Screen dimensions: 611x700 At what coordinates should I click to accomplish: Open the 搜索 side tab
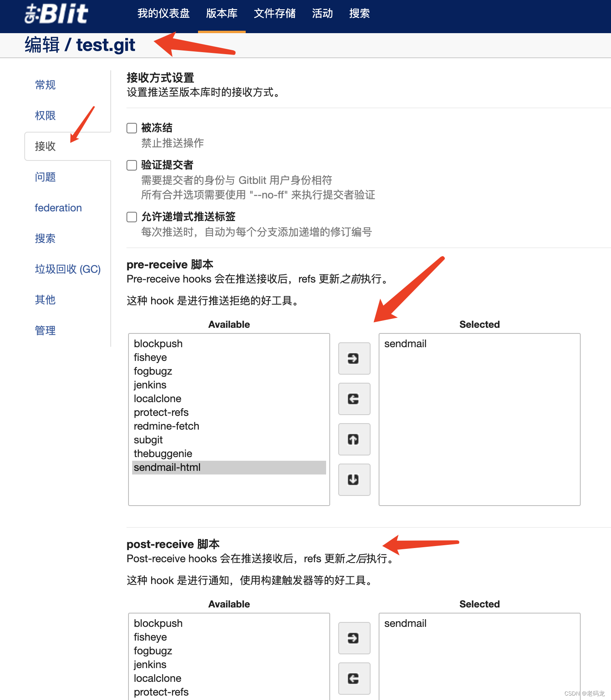(45, 238)
